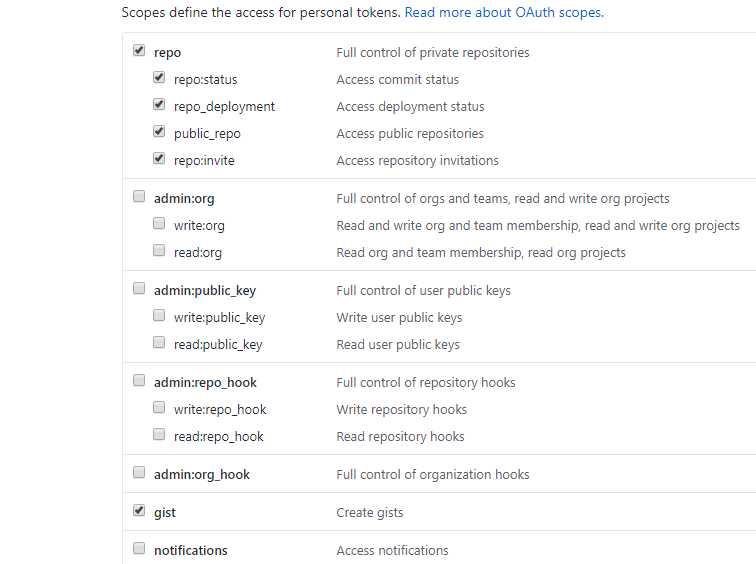The height and width of the screenshot is (564, 756).
Task: Select the read:public_key checkbox
Action: (x=159, y=342)
